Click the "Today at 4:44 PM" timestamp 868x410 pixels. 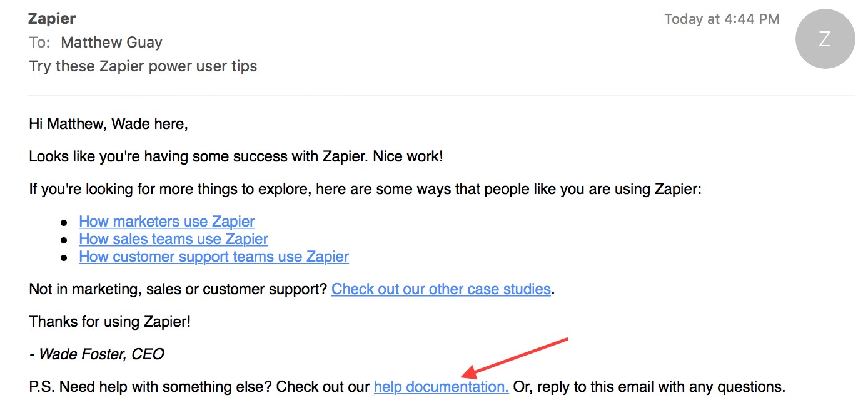[722, 19]
